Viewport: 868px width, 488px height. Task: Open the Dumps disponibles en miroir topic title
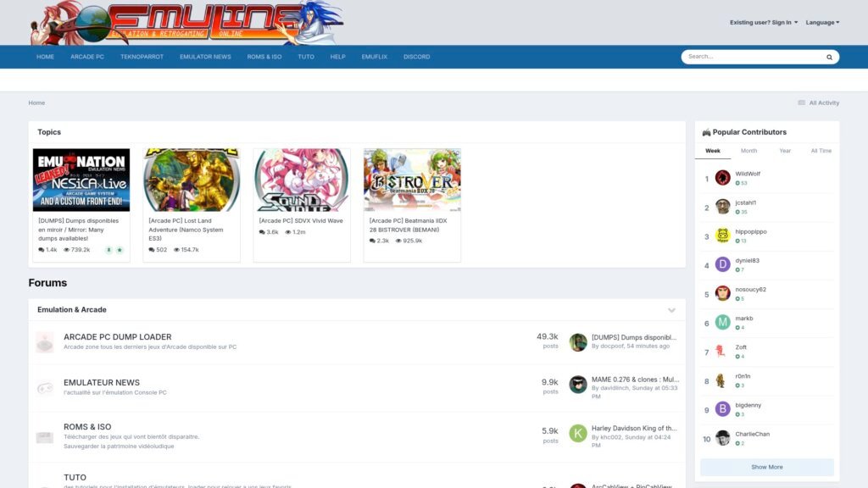coord(79,230)
